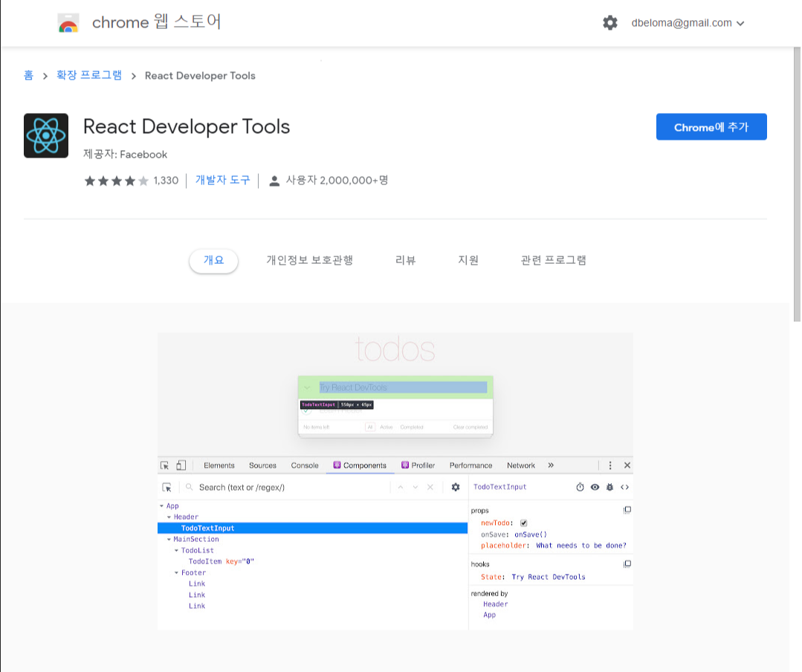Open the Elements DevTools tab
Image resolution: width=802 pixels, height=672 pixels.
219,465
